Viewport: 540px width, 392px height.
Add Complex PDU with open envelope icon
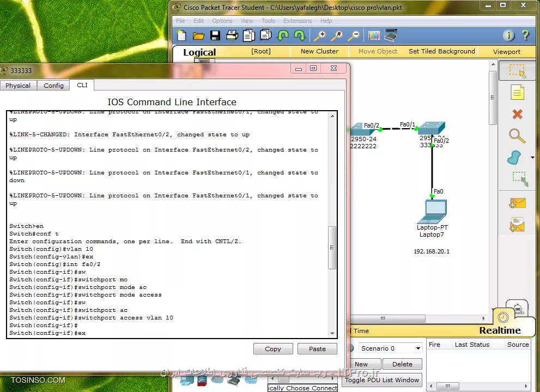[517, 224]
